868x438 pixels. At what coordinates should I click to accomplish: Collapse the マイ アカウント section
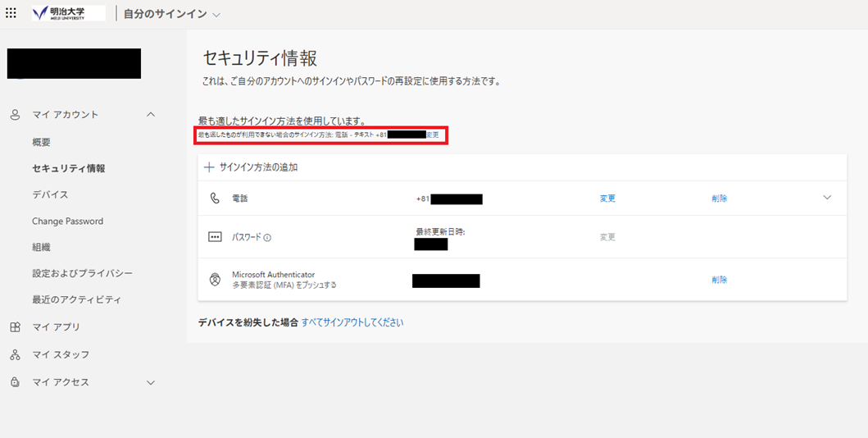pyautogui.click(x=151, y=115)
